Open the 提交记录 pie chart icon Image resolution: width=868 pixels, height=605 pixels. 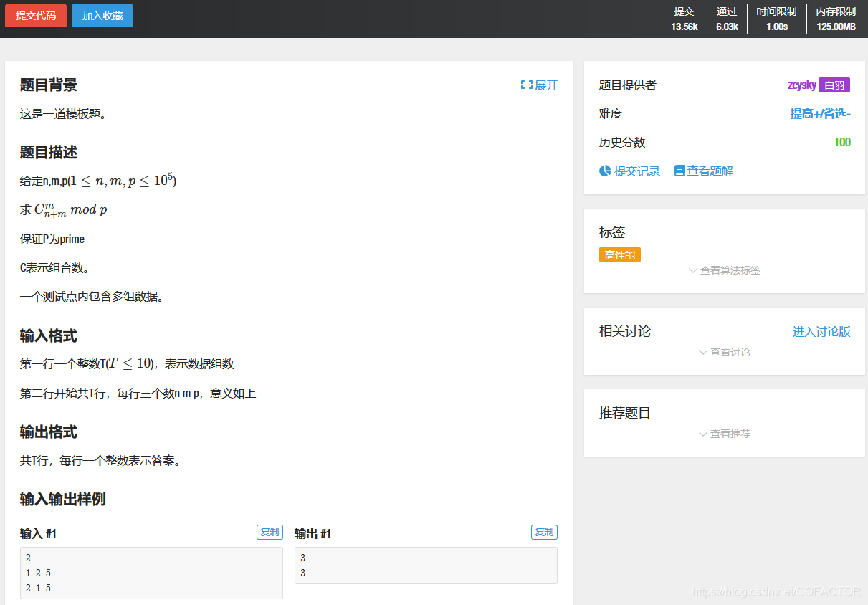(606, 171)
